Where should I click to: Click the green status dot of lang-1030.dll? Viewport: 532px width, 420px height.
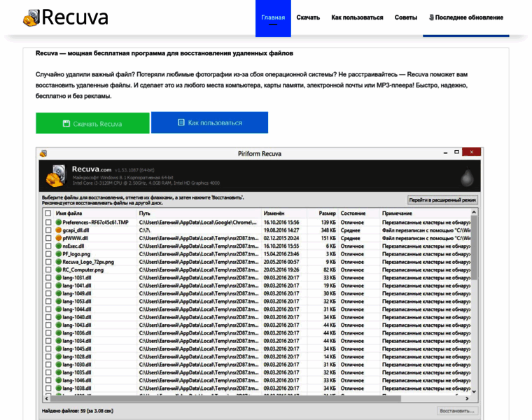click(x=58, y=365)
